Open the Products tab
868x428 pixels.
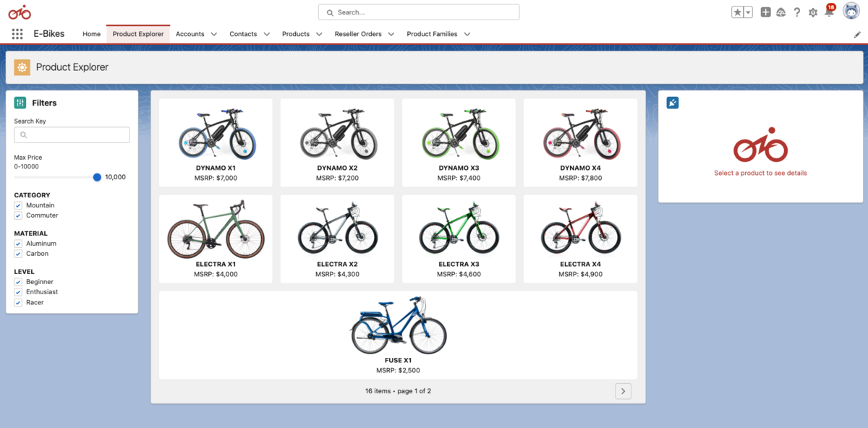pyautogui.click(x=296, y=34)
